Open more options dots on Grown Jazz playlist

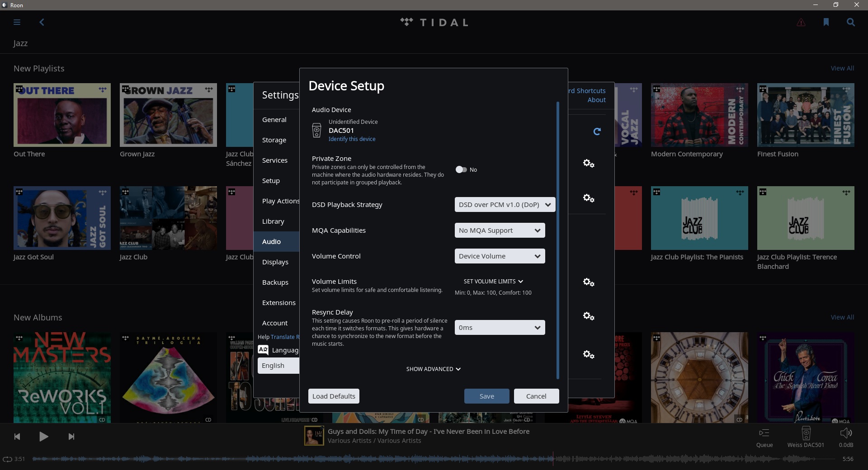(209, 89)
